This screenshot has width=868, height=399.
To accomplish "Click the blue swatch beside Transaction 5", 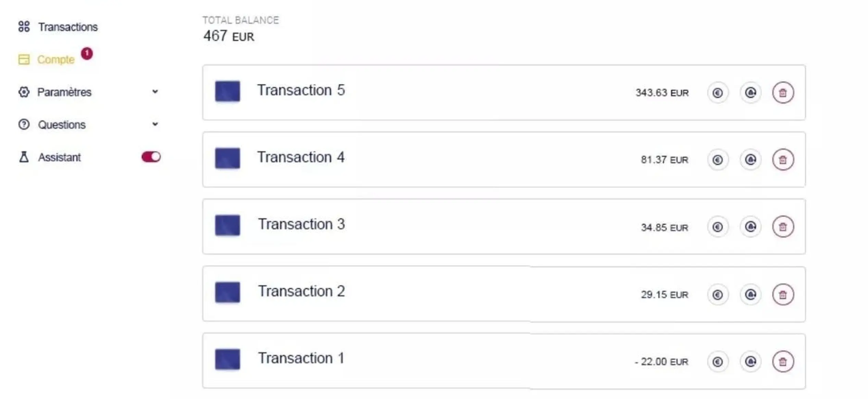I will pyautogui.click(x=227, y=91).
